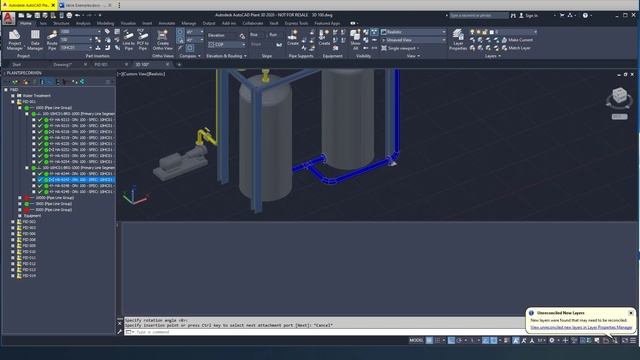Expand the Compass panel dropdown
Image resolution: width=640 pixels, height=360 pixels.
click(190, 56)
